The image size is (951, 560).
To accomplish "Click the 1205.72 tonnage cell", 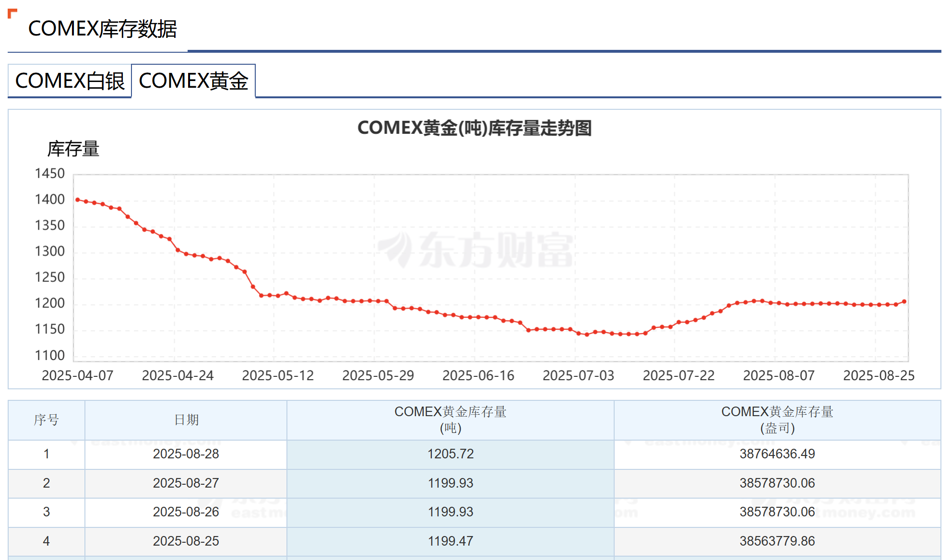I will tap(450, 454).
